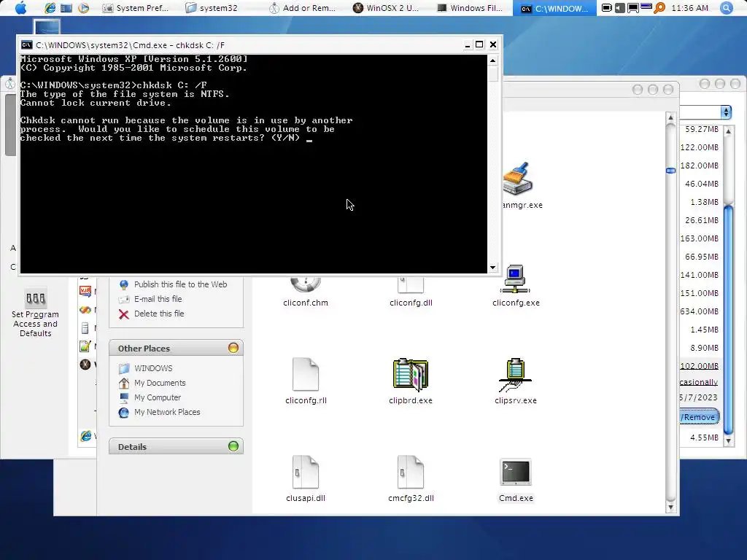Click the speaker volume tray icon

click(x=619, y=7)
